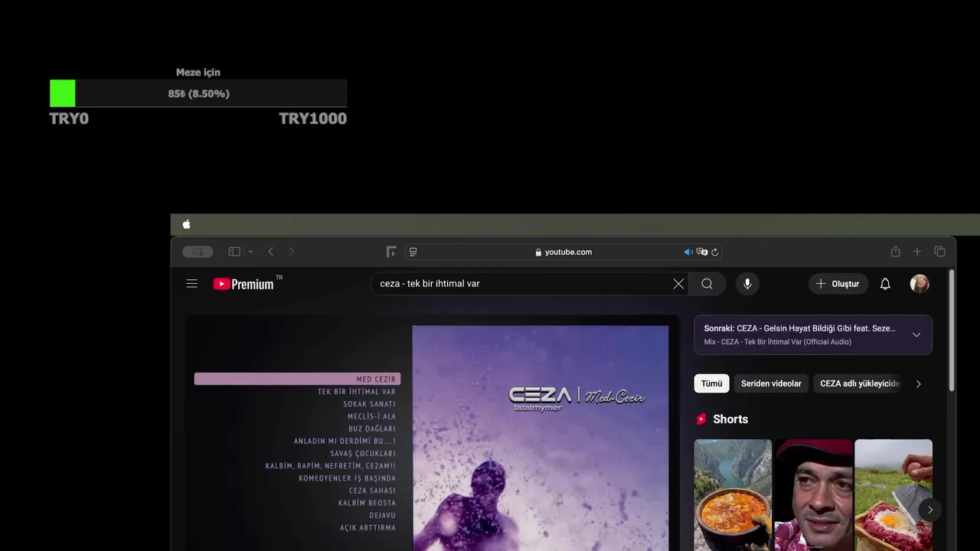Open the Safari Share menu
Image resolution: width=980 pixels, height=551 pixels.
(x=895, y=252)
